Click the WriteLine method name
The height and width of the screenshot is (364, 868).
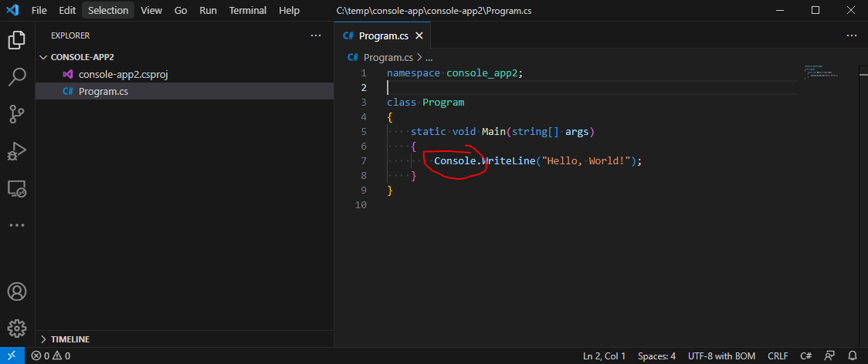(509, 161)
